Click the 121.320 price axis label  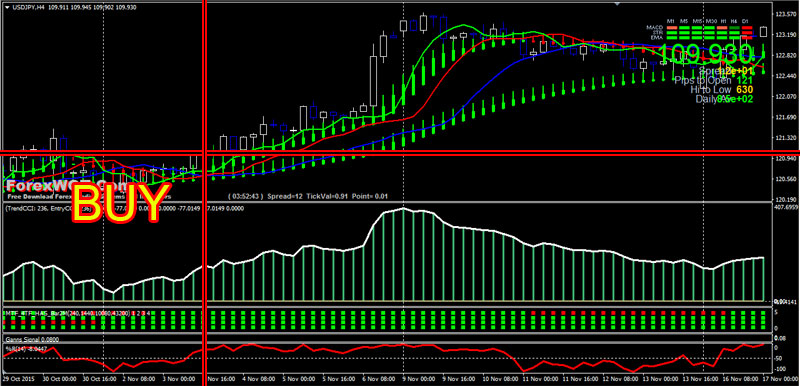(785, 138)
